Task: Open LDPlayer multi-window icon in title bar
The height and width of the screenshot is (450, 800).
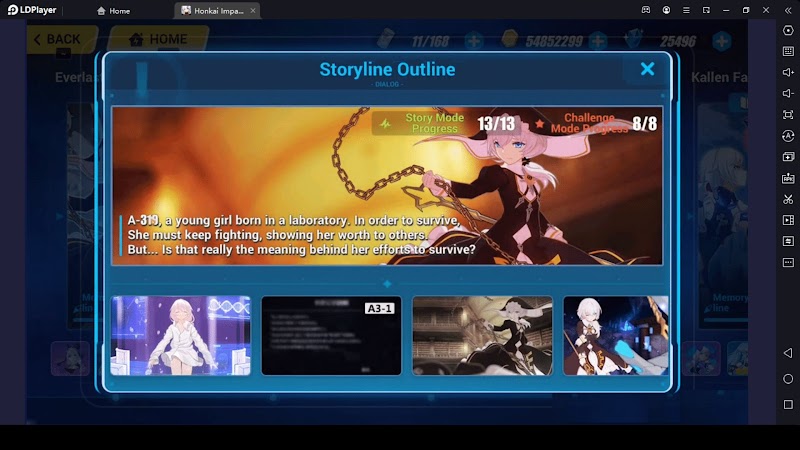Action: coord(706,10)
